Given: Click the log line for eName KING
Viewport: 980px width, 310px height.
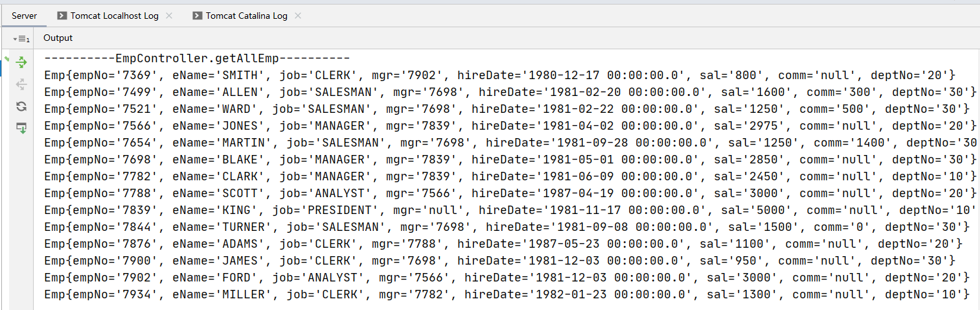Looking at the screenshot, I should pyautogui.click(x=510, y=209).
